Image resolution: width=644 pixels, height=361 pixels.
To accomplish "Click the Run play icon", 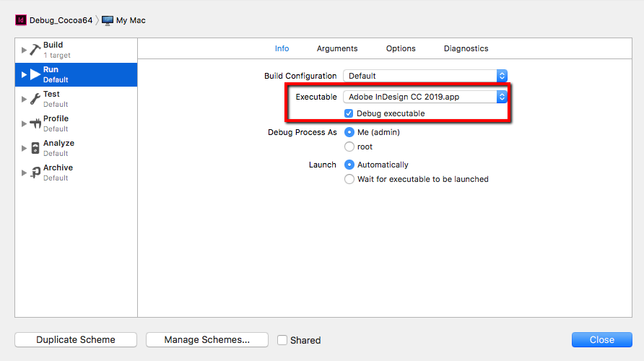I will tap(35, 74).
